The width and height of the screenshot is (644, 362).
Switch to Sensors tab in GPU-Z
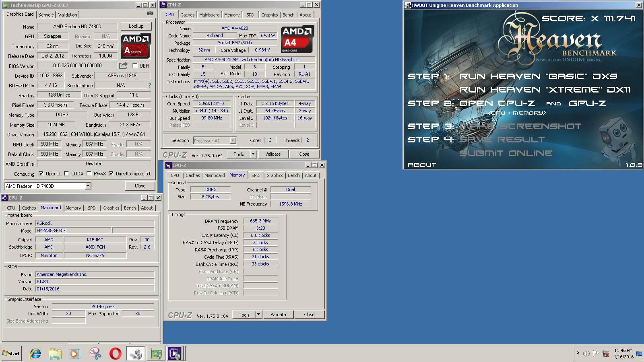click(x=46, y=14)
